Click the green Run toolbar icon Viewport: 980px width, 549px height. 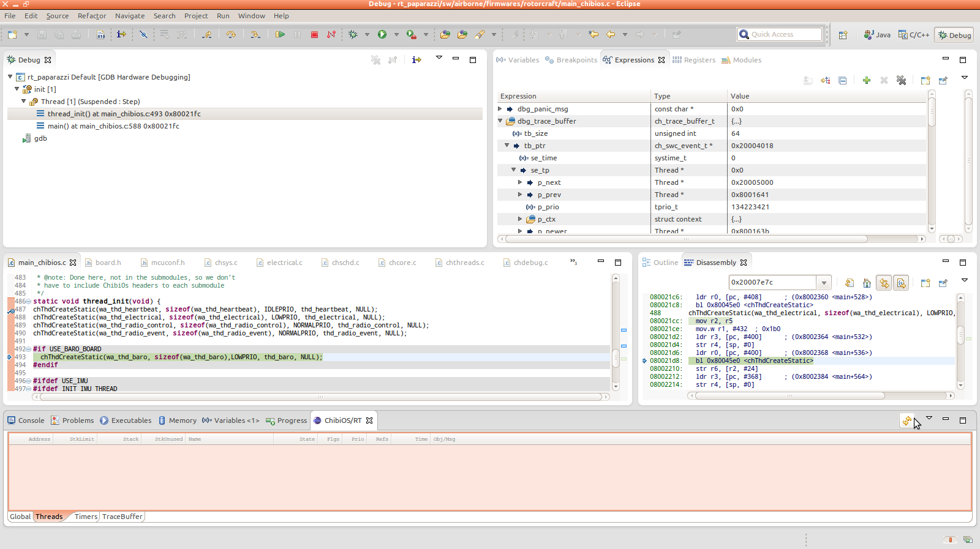382,35
